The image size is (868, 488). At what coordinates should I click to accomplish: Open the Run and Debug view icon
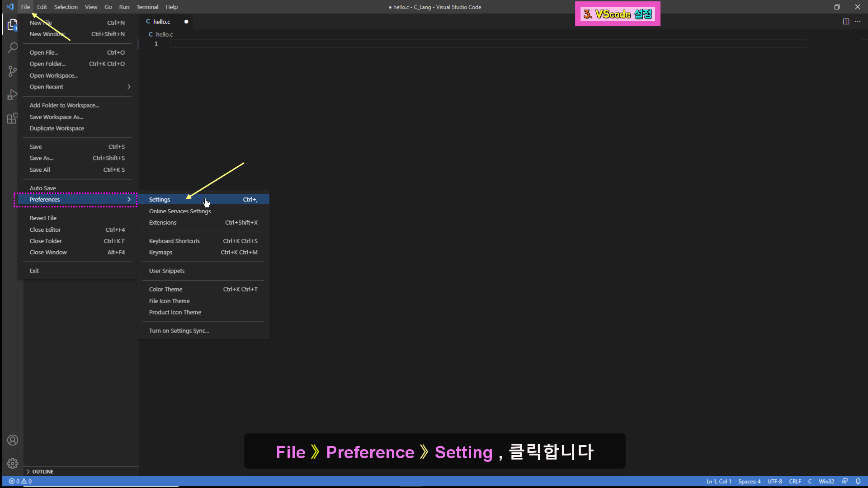point(12,95)
